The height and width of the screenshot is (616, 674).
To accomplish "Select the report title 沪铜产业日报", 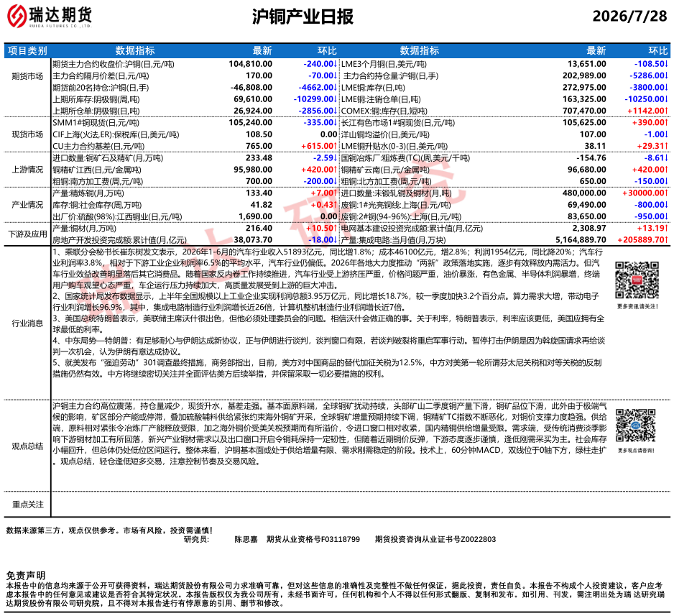I will tap(303, 17).
